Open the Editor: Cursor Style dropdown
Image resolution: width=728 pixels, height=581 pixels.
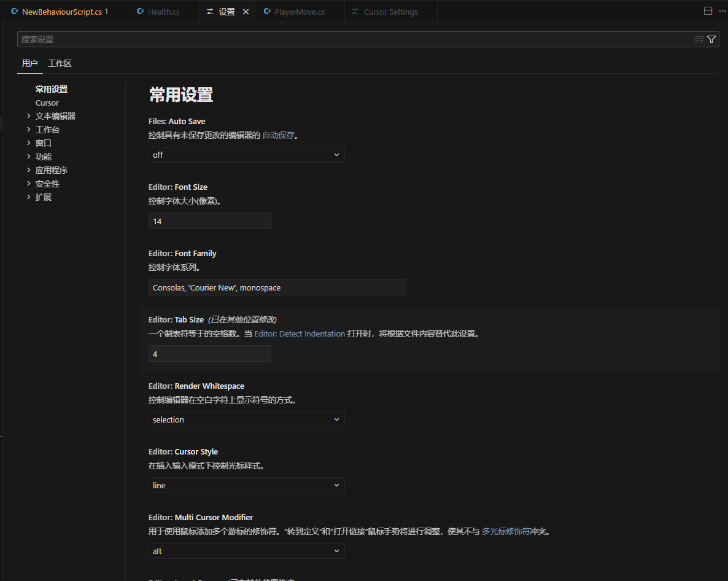(246, 485)
